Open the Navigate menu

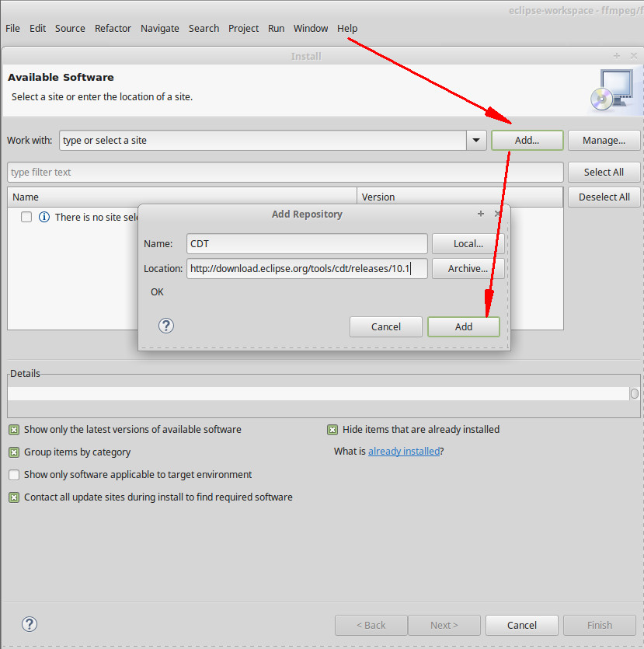pyautogui.click(x=159, y=28)
